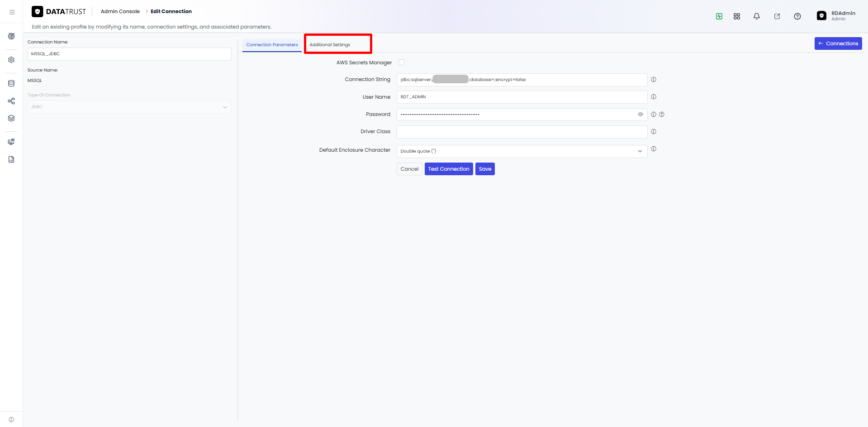Screen dimensions: 868x427
Task: Click the DataTrust shield logo
Action: click(38, 11)
